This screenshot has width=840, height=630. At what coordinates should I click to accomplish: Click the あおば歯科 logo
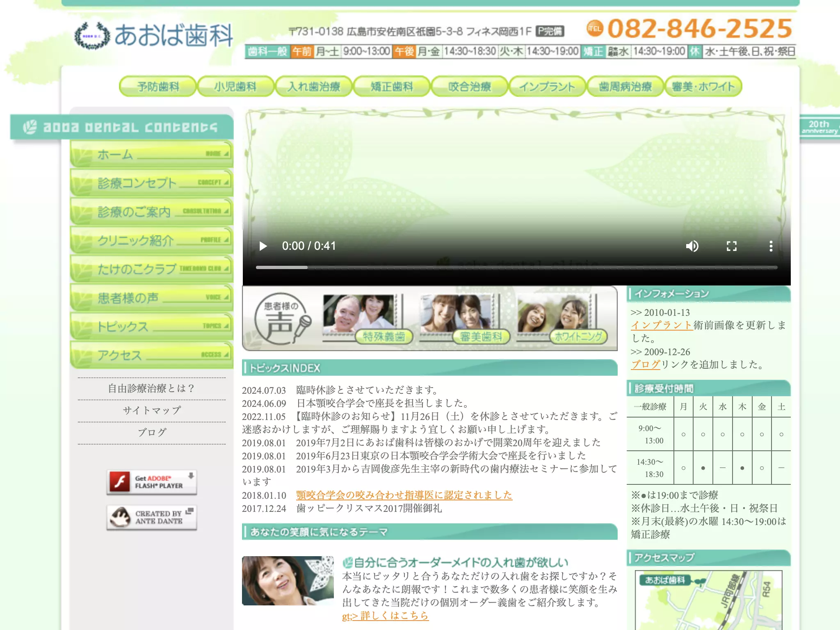pos(153,36)
